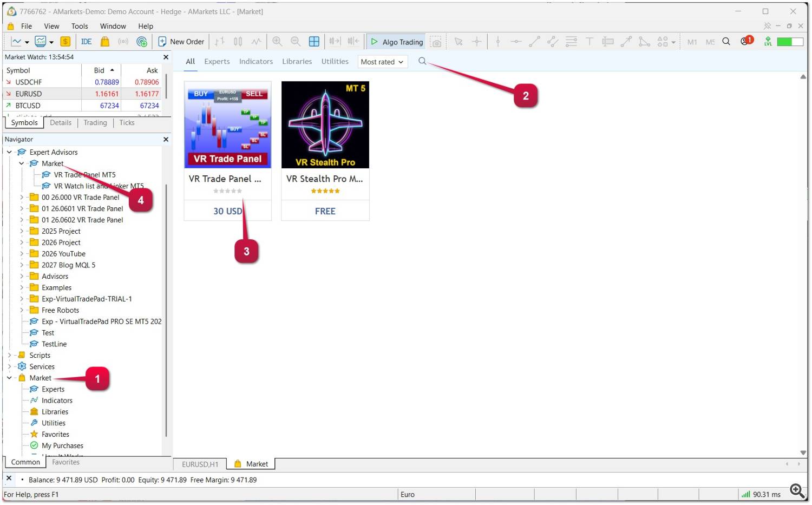This screenshot has height=505, width=812.
Task: Open the new chart toolbar icon
Action: point(16,42)
